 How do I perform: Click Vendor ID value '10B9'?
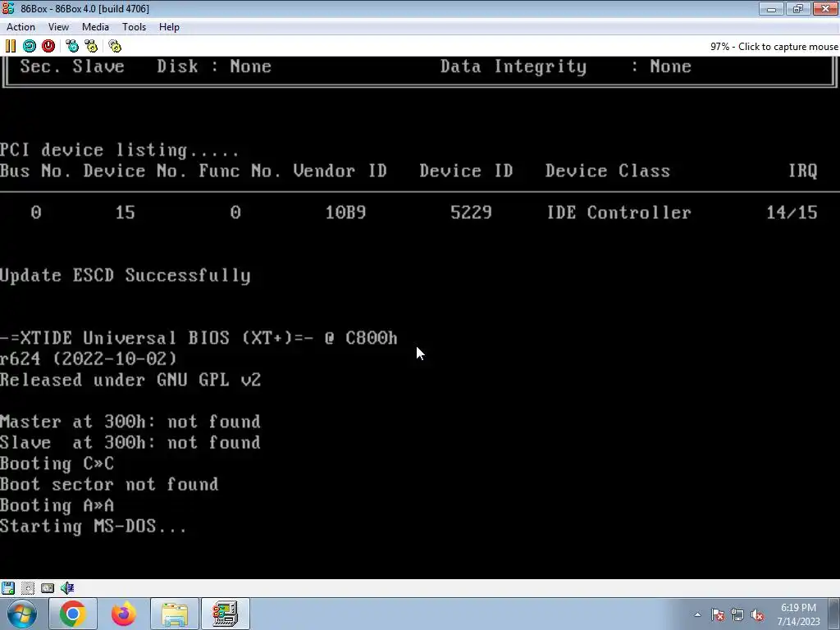345,212
